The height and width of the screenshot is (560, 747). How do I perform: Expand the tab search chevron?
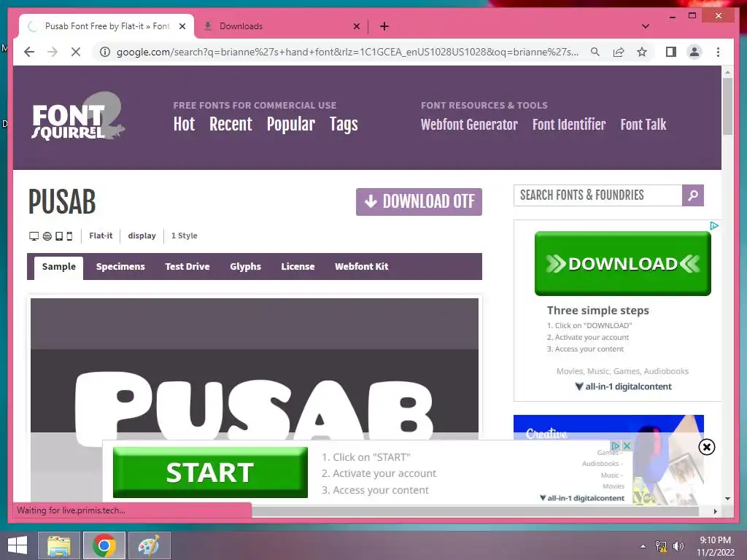pyautogui.click(x=646, y=26)
